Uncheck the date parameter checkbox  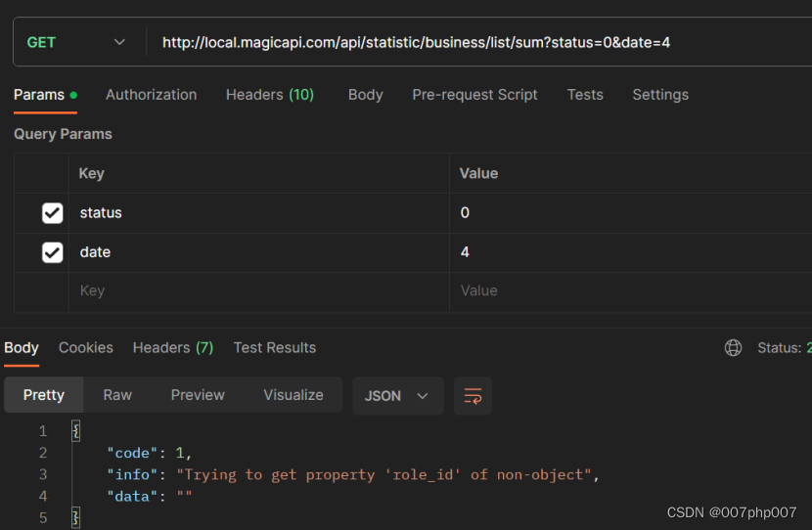pyautogui.click(x=52, y=252)
